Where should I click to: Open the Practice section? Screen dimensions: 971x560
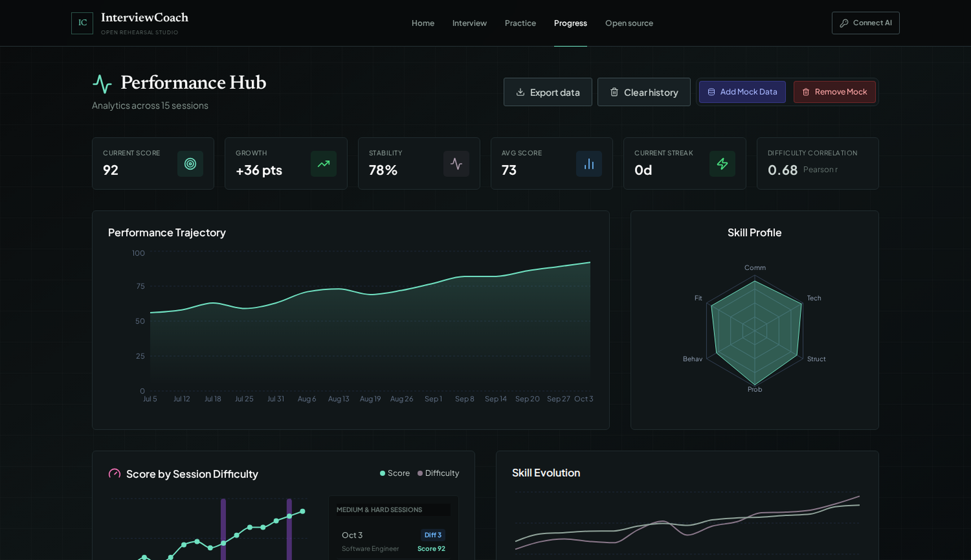click(520, 23)
